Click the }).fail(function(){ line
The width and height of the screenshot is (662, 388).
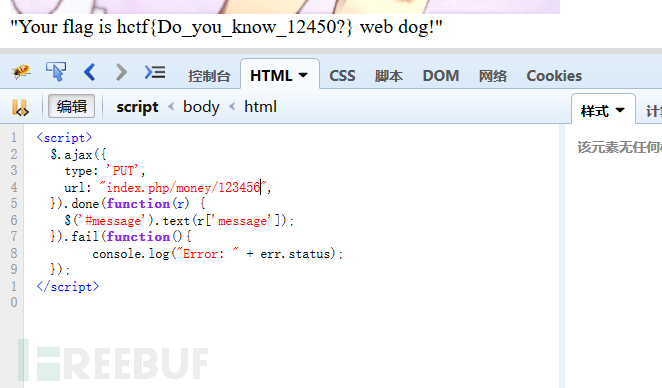point(121,237)
